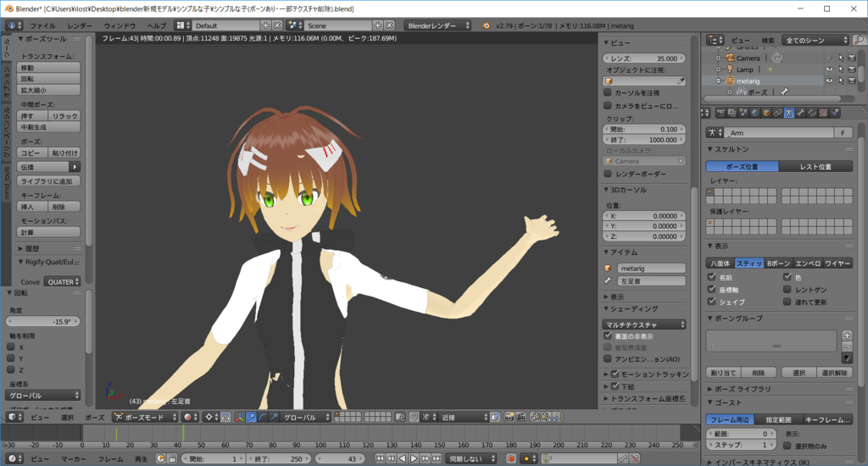The height and width of the screenshot is (466, 868).
Task: Click the outliner filter magnifier icon
Action: point(859,40)
